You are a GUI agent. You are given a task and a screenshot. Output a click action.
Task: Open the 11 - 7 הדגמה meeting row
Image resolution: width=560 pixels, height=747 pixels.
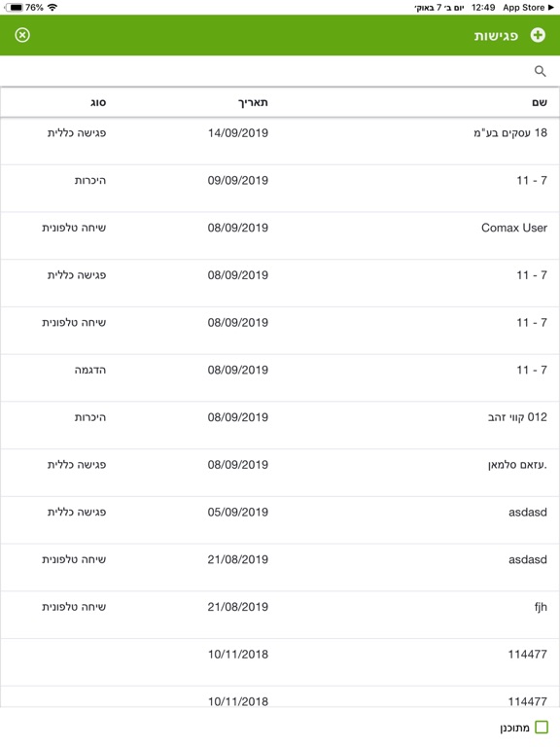(280, 377)
